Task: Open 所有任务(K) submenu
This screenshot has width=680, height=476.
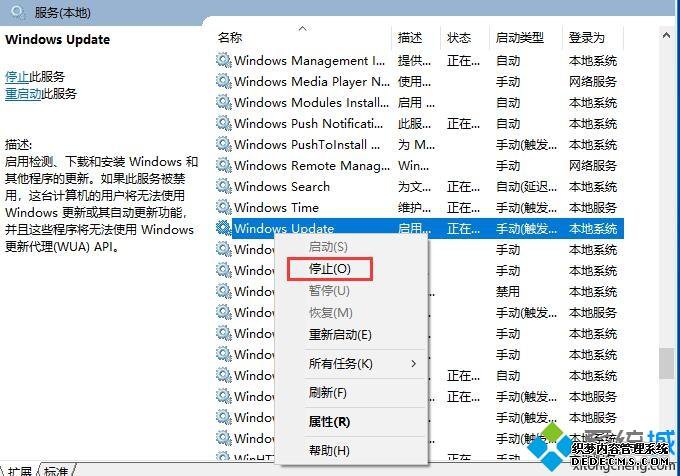Action: click(340, 364)
